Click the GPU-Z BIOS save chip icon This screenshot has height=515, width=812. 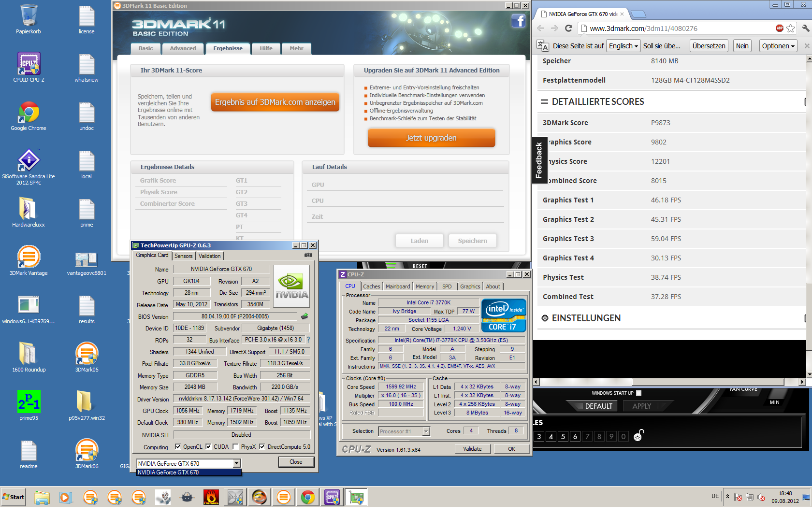304,316
